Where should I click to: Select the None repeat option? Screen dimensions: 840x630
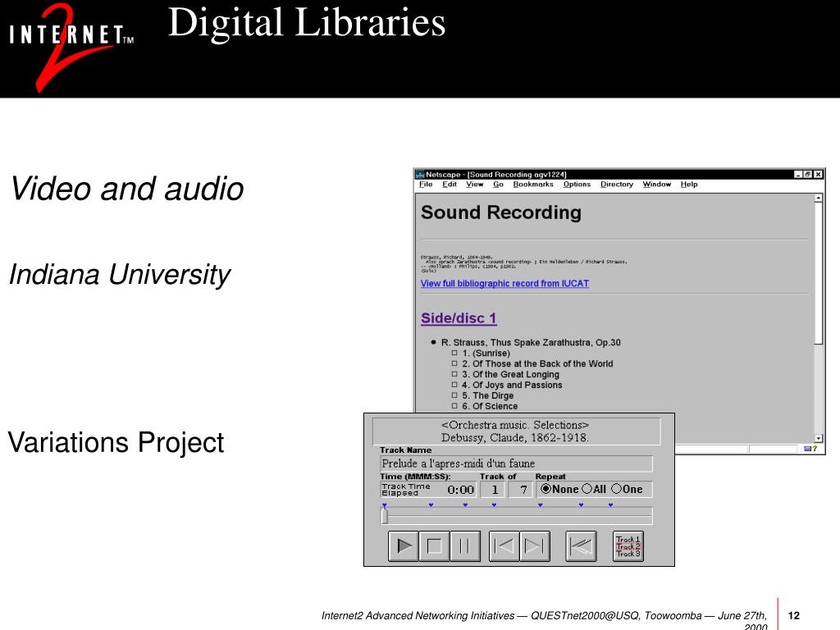[559, 489]
